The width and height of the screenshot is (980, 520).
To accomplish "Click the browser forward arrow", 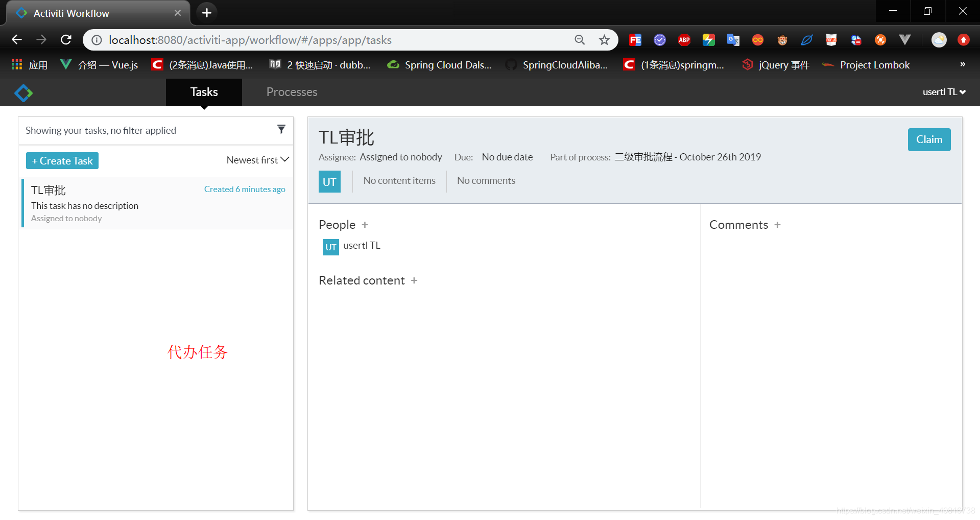I will click(41, 40).
